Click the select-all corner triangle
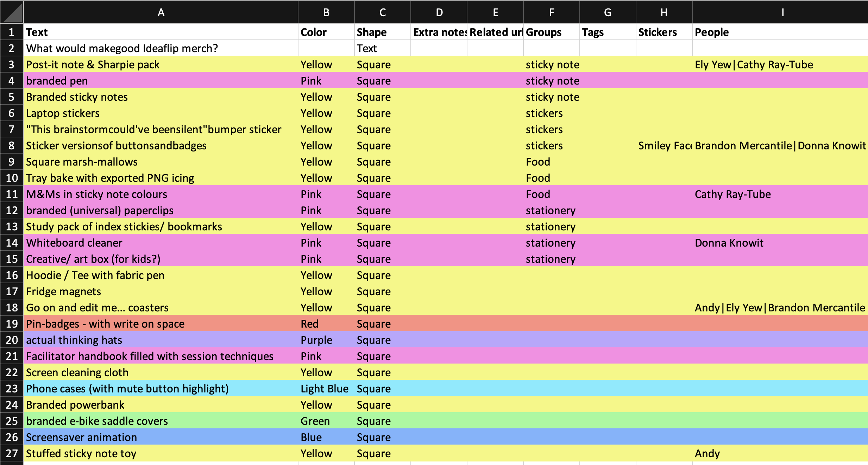 (12, 12)
